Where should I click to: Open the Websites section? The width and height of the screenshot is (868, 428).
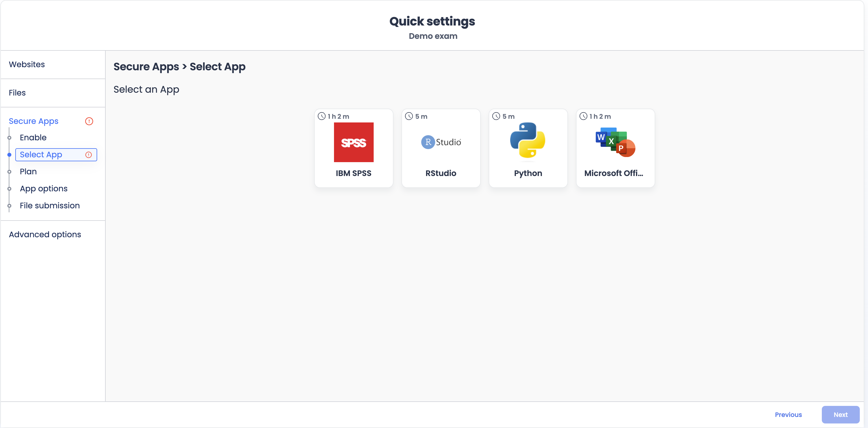click(53, 64)
